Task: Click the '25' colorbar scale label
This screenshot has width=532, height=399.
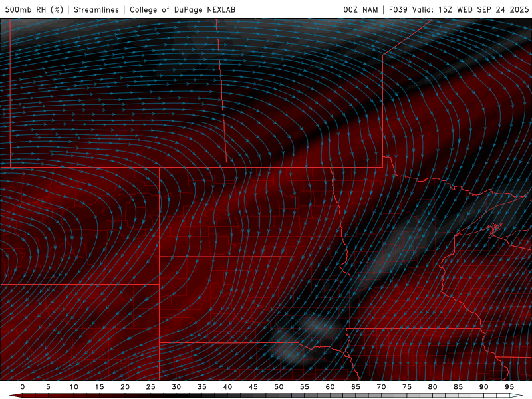Action: click(x=151, y=387)
